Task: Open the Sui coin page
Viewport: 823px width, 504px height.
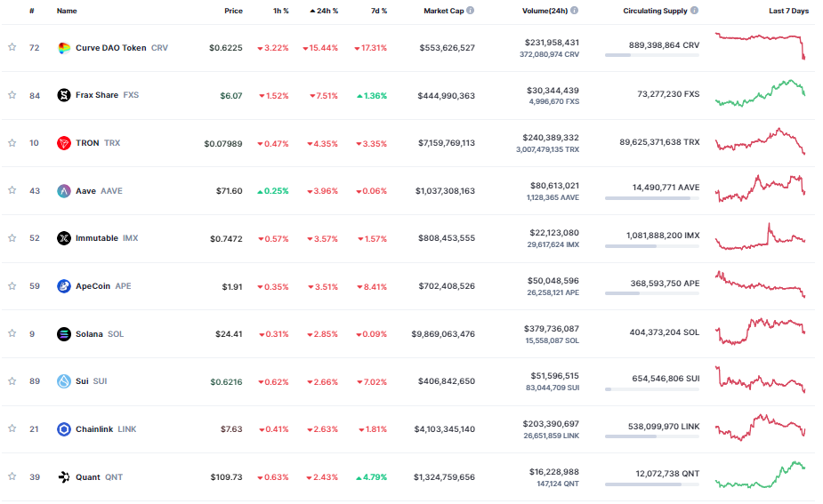Action: tap(82, 381)
